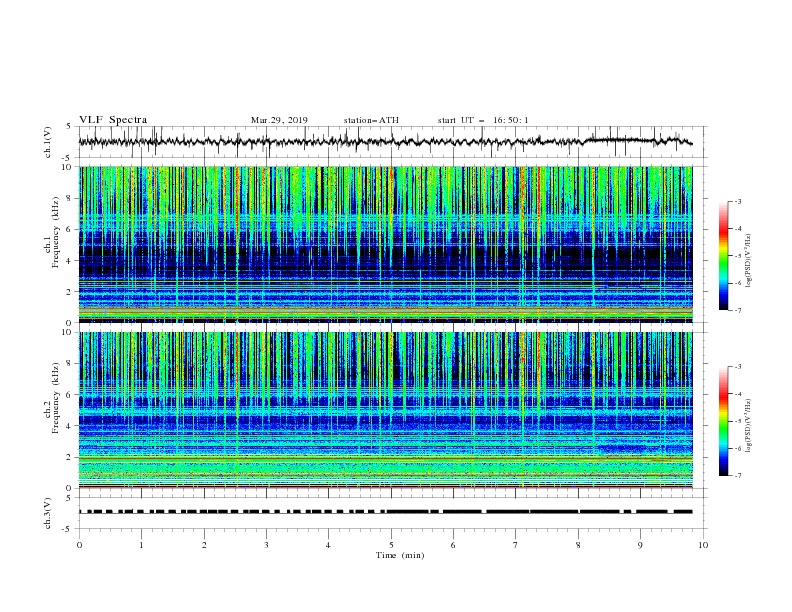Click the -3 value on ch.1 colorbar
792x612 pixels.
pos(737,201)
